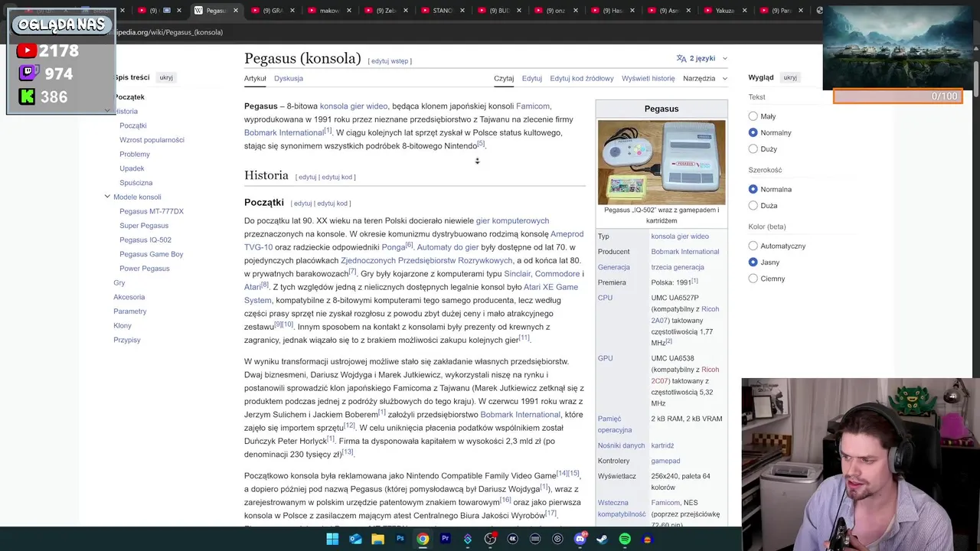Follow the Bobmark International link in intro
980x551 pixels.
(x=284, y=132)
